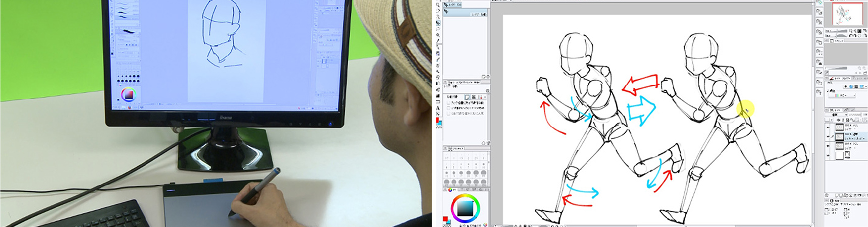Select the Text tool marked with A
Screen dimensions: 868x227
(438, 107)
